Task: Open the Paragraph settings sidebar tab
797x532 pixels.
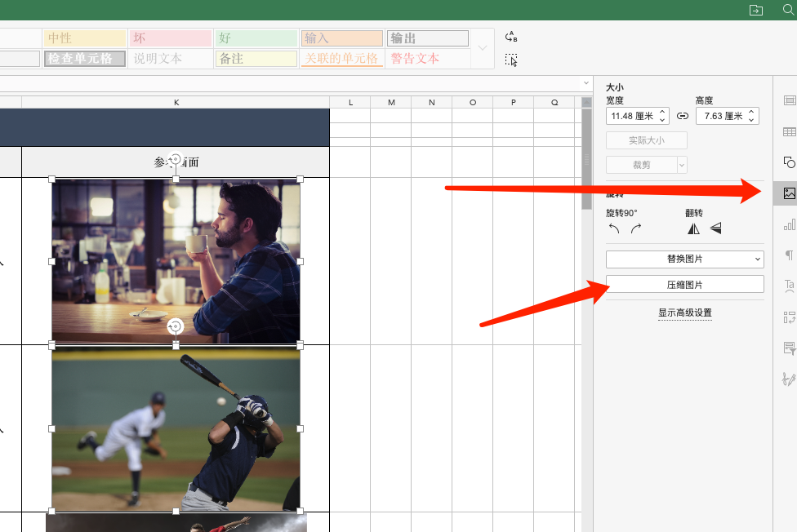Action: click(x=789, y=255)
